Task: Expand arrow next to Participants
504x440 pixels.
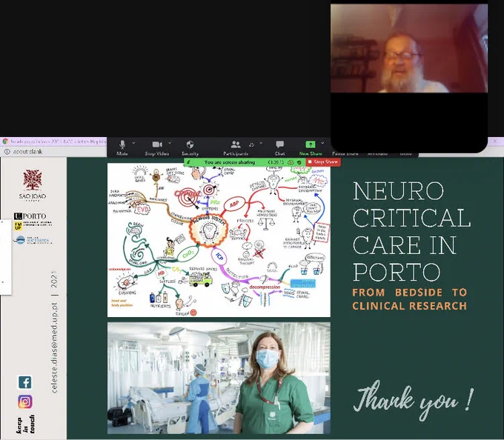Action: pyautogui.click(x=261, y=143)
